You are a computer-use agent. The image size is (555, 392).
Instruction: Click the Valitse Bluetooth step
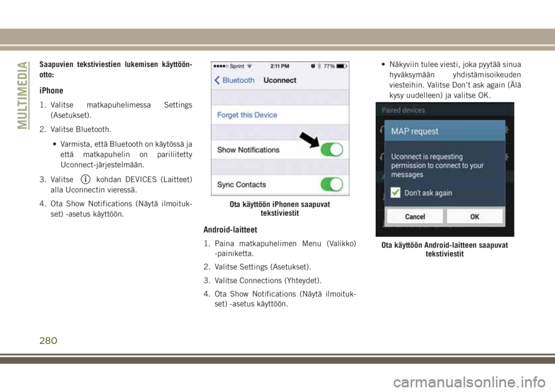pyautogui.click(x=75, y=130)
